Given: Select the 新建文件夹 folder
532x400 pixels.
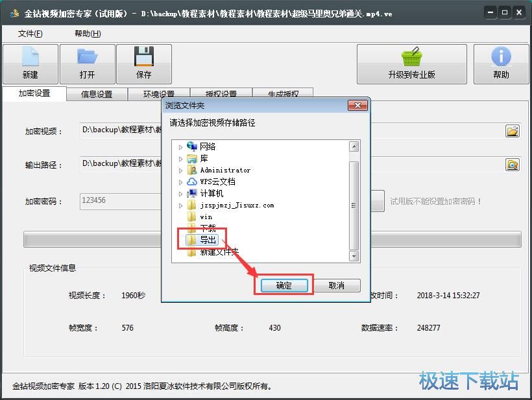Looking at the screenshot, I should pos(213,252).
